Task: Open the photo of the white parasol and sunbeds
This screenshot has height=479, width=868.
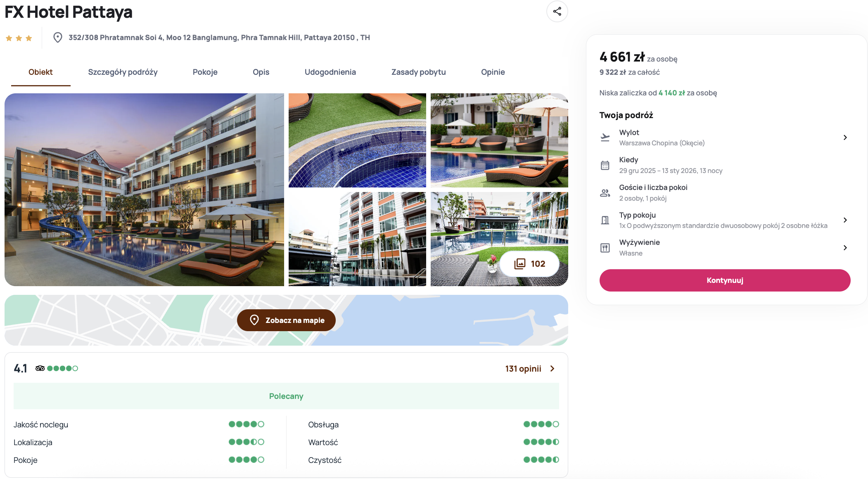Action: pos(499,140)
